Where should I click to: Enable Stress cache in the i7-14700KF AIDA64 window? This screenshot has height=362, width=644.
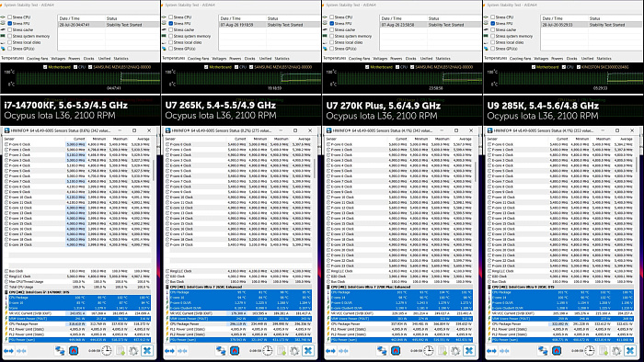[9, 30]
